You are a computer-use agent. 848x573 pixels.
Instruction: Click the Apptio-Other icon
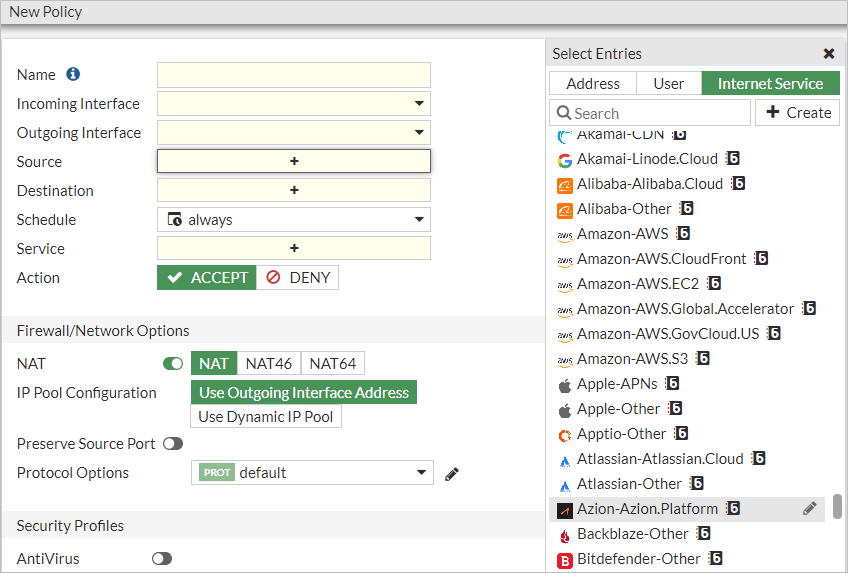[x=565, y=435]
